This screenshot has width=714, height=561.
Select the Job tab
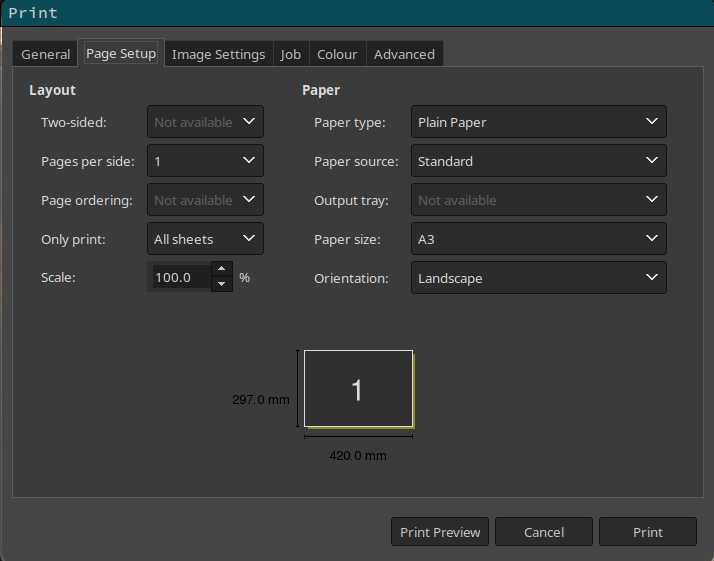[290, 54]
